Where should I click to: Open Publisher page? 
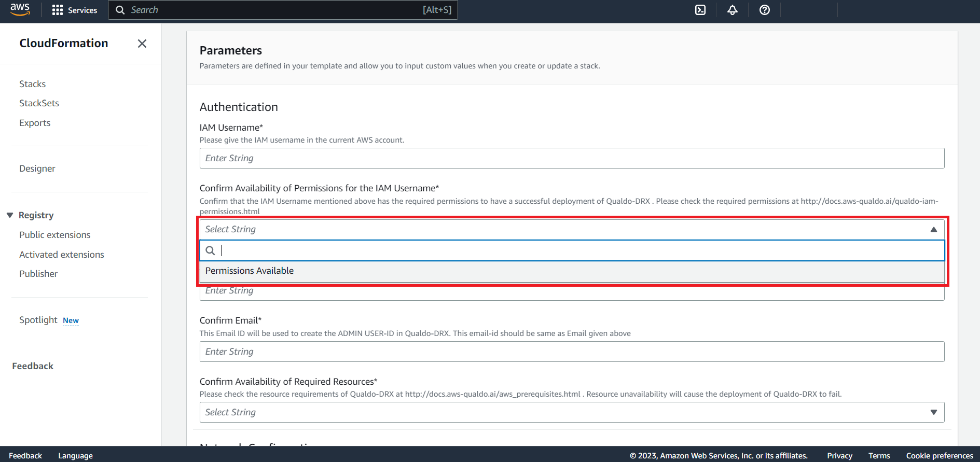coord(38,274)
